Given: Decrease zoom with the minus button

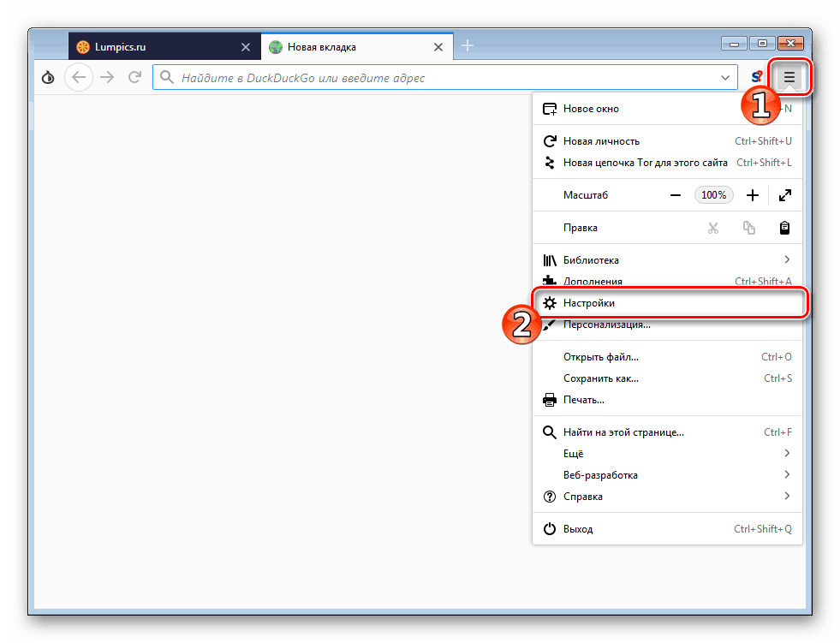Looking at the screenshot, I should click(675, 195).
